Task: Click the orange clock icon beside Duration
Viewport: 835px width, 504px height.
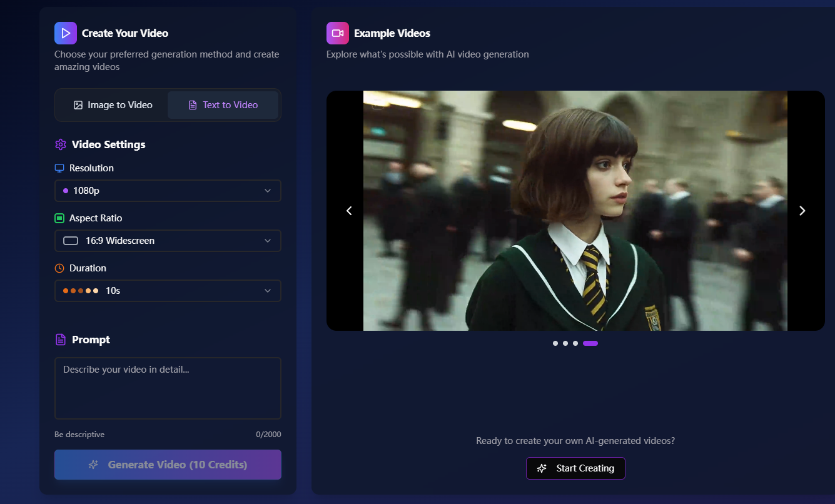Action: (59, 268)
